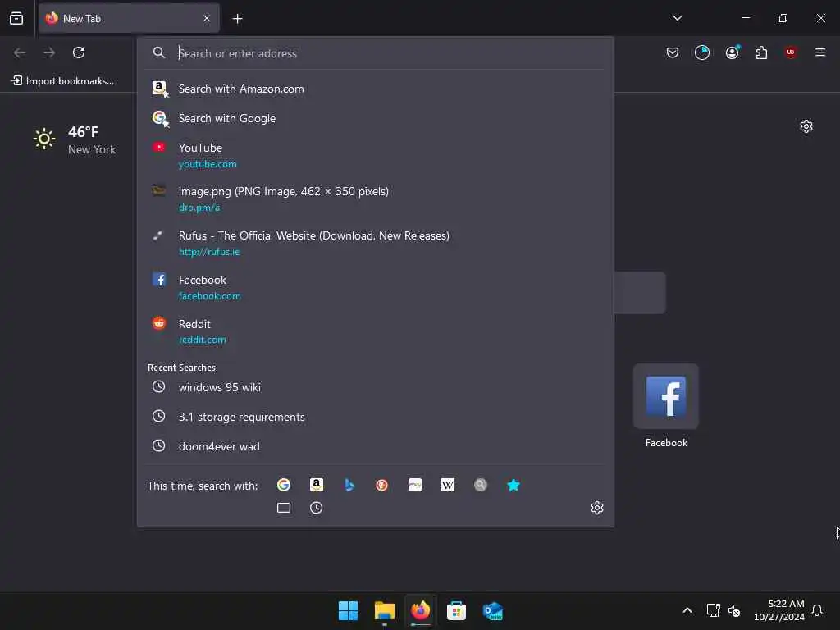Choose Search with Amazon.com suggestion
Screen dimensions: 840x630
point(376,89)
